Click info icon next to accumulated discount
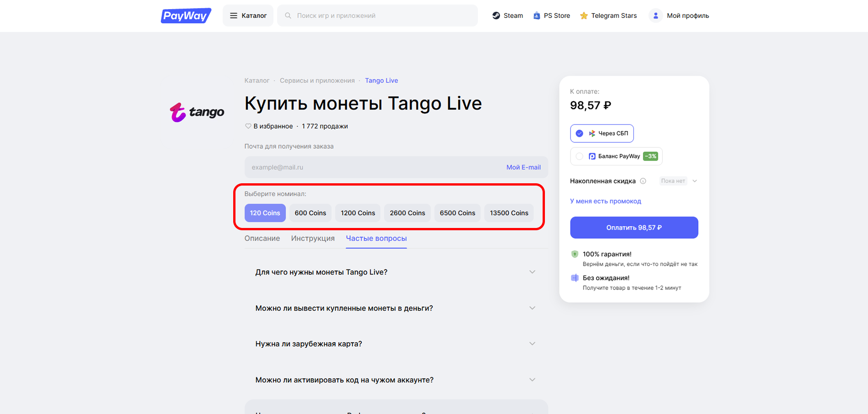 (643, 181)
